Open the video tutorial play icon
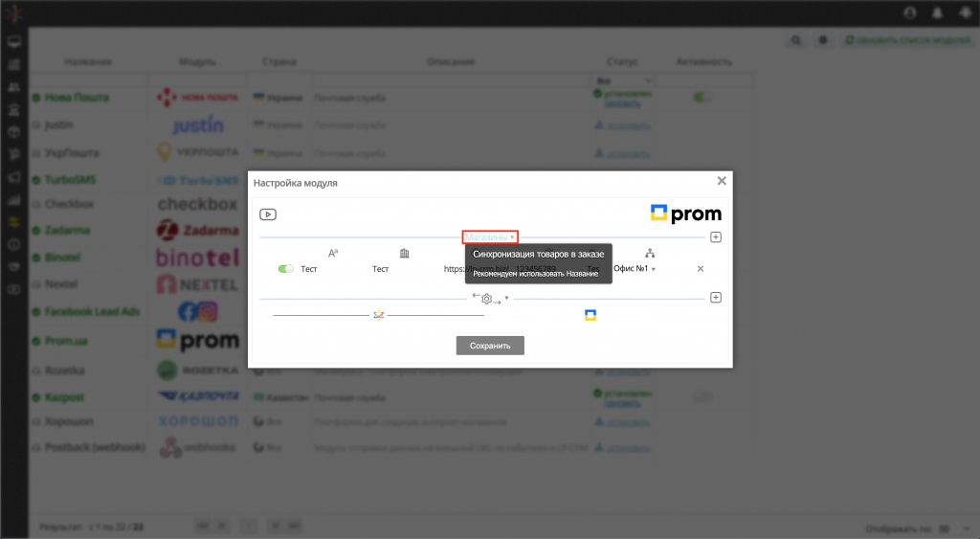This screenshot has width=980, height=539. (x=268, y=214)
